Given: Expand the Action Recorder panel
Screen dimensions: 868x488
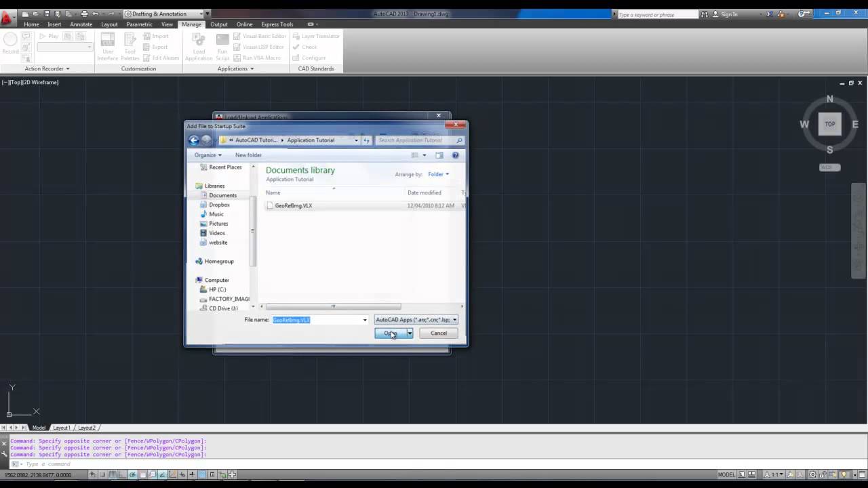Looking at the screenshot, I should pyautogui.click(x=47, y=68).
